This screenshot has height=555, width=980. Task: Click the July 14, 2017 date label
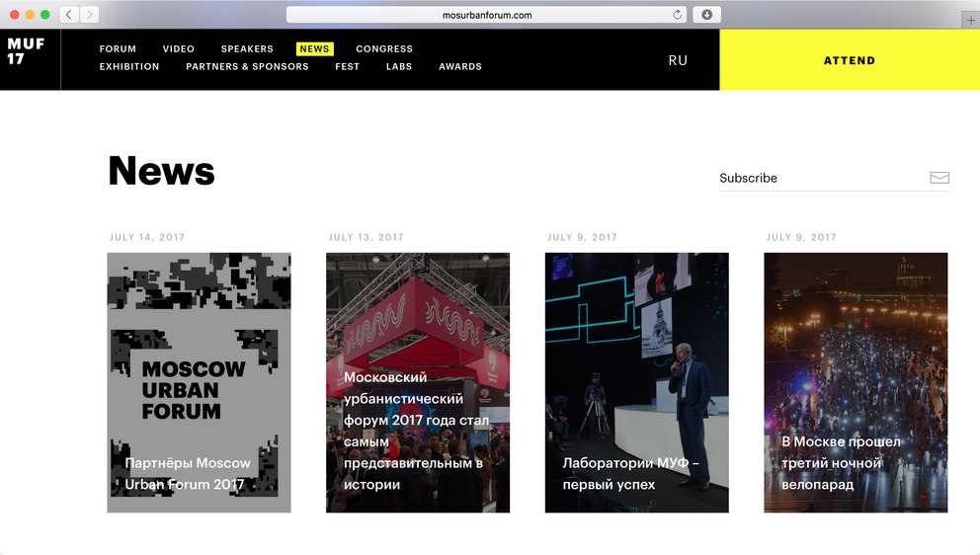pos(147,237)
